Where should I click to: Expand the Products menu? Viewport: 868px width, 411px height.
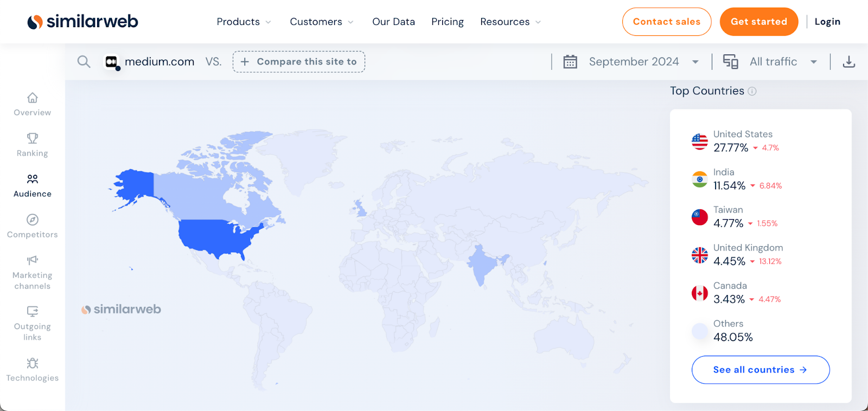244,22
